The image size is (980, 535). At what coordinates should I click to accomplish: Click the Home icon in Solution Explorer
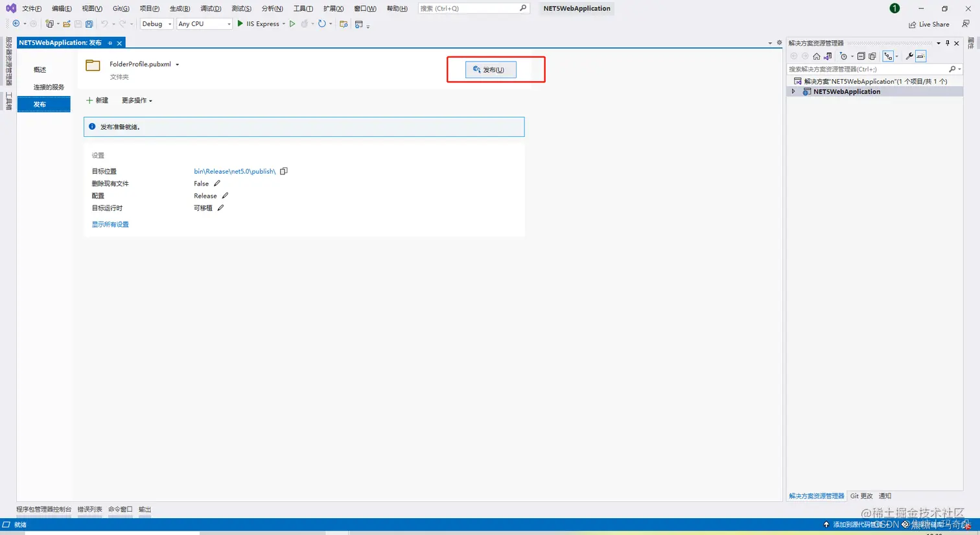click(x=817, y=56)
